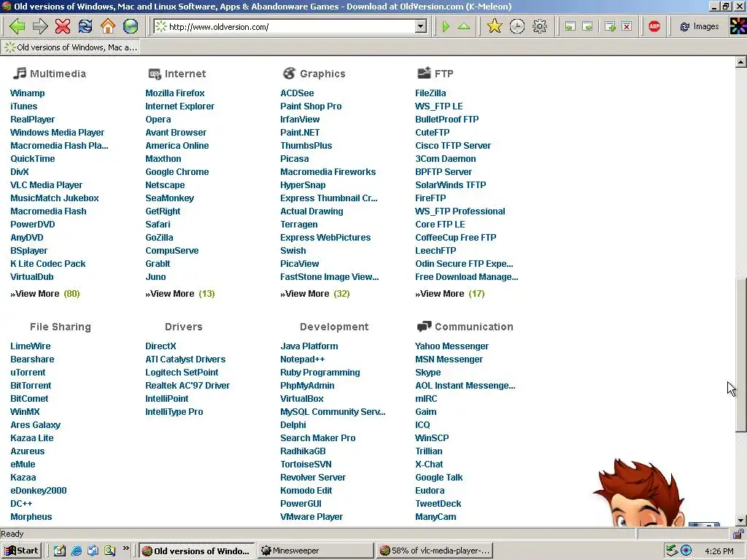Image resolution: width=747 pixels, height=560 pixels.
Task: Click the globe search icon in the toolbar
Action: click(x=131, y=26)
